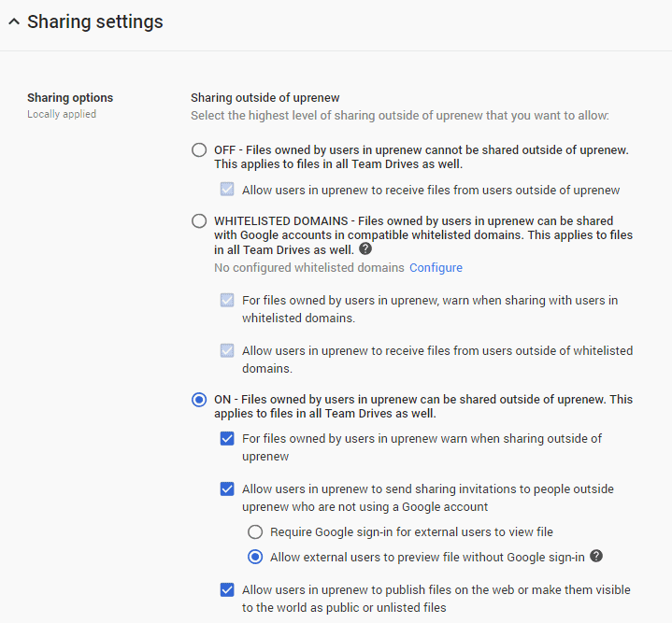Viewport: 672px width, 623px height.
Task: Click the Locally applied status text
Action: coord(62,114)
